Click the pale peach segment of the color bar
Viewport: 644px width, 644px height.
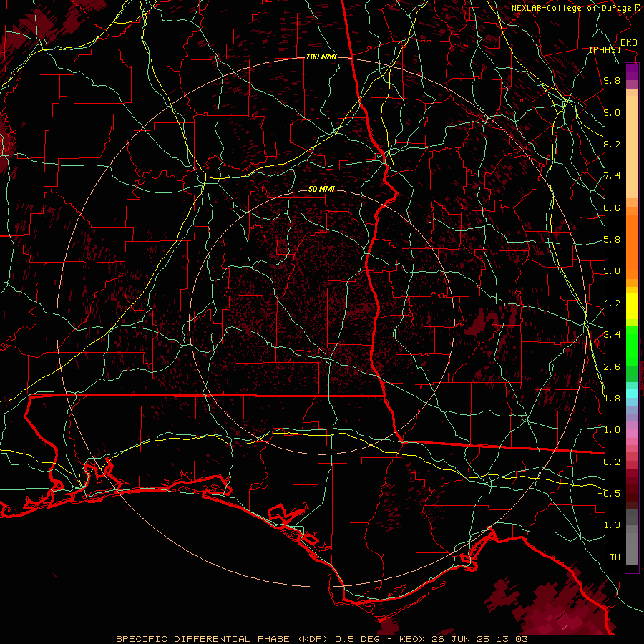[x=632, y=148]
